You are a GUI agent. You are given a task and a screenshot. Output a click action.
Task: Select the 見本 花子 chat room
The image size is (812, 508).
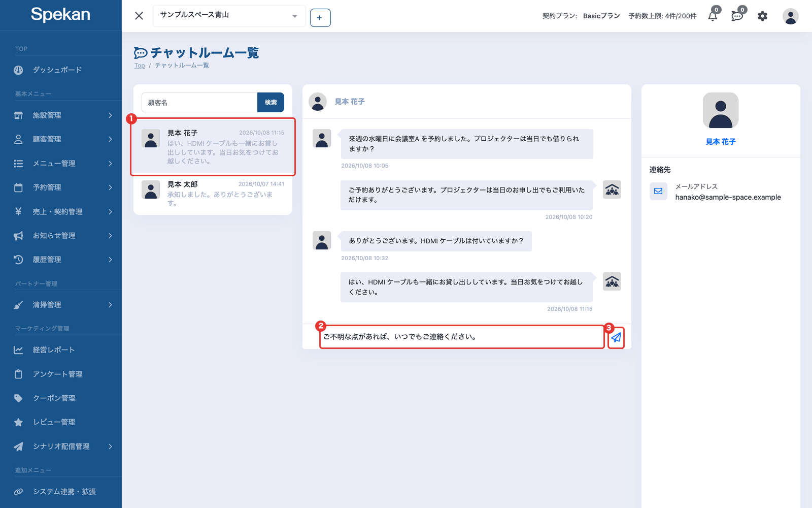(213, 147)
